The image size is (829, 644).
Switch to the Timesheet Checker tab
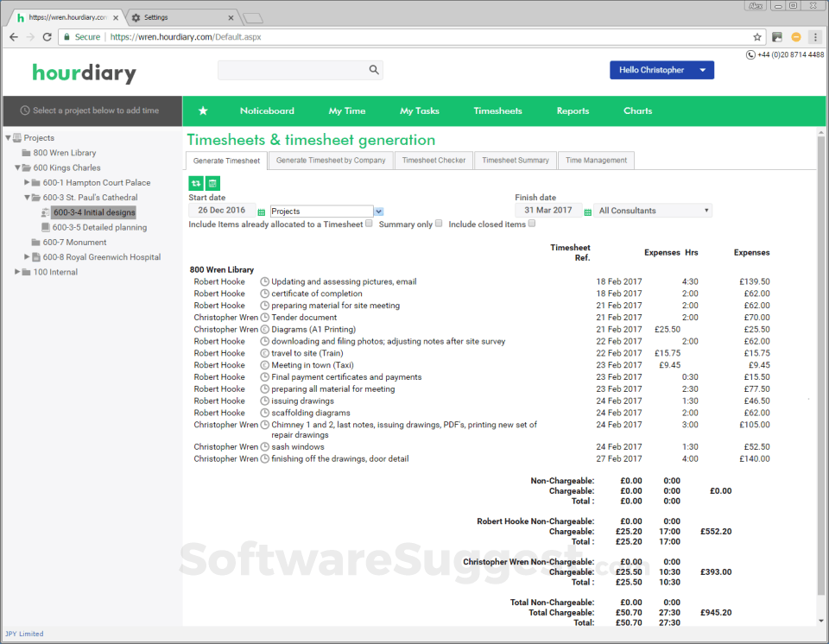pyautogui.click(x=433, y=161)
